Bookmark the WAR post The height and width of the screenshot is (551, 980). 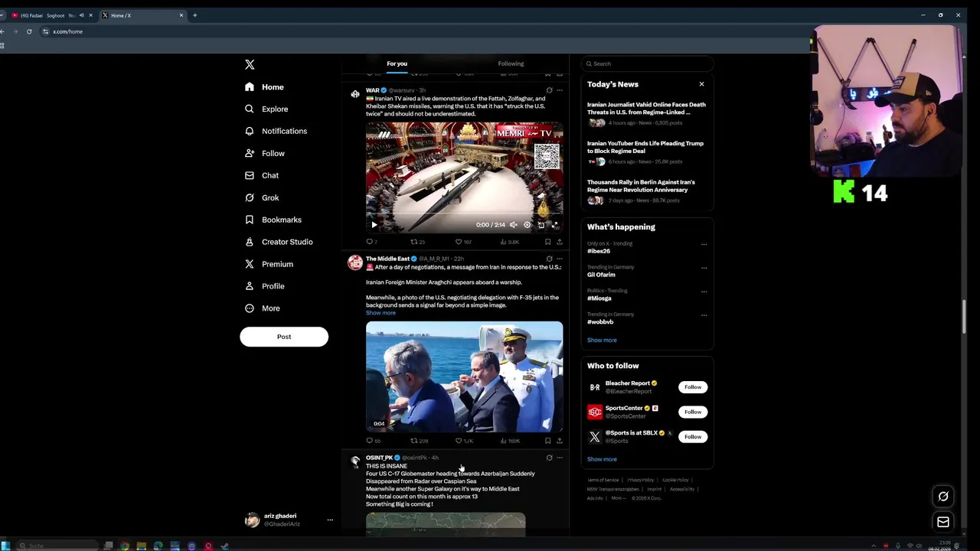547,242
